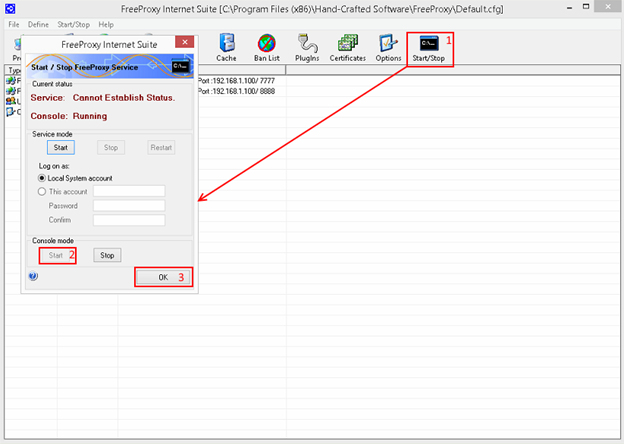Click Service mode Stop button
The image size is (624, 444).
click(x=111, y=148)
